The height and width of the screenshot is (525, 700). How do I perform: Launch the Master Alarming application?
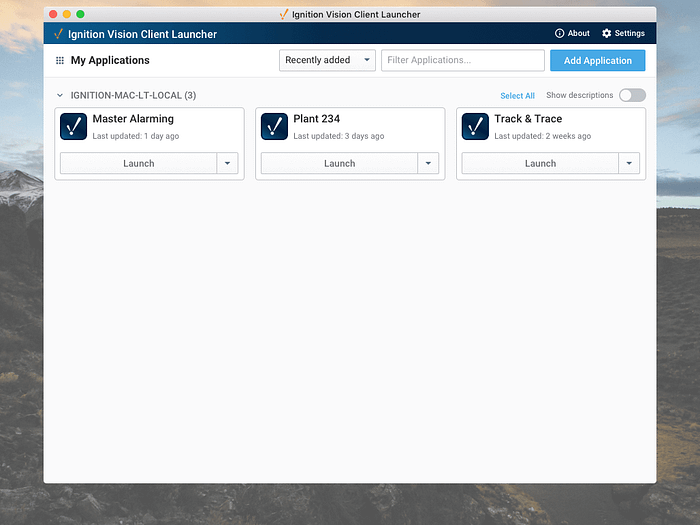(138, 163)
